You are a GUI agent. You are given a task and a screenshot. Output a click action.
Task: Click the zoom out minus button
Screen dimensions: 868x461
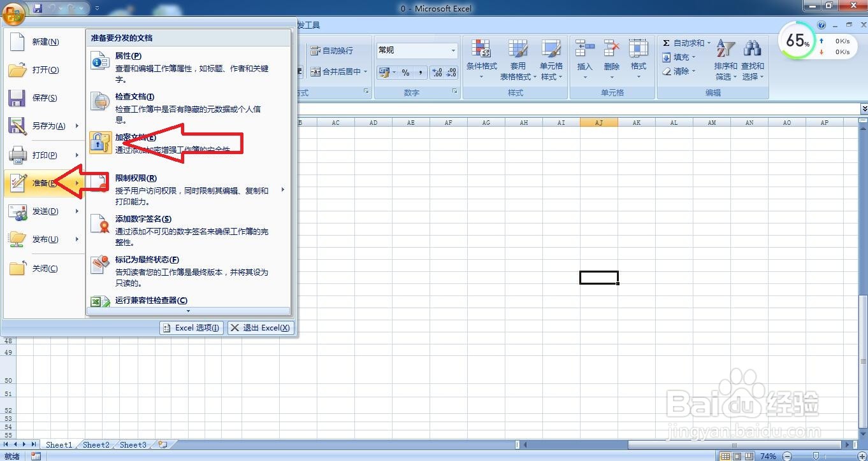[786, 456]
